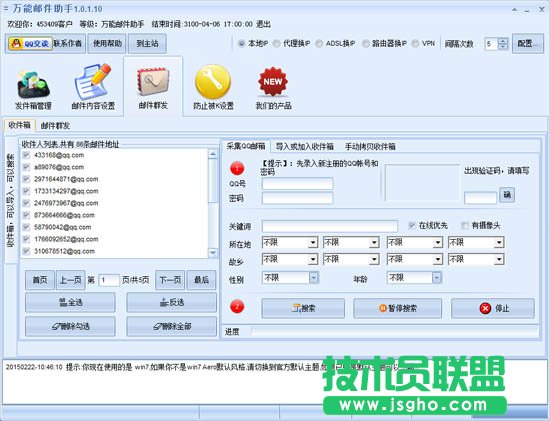Click 使用帮助 help button

tap(107, 44)
